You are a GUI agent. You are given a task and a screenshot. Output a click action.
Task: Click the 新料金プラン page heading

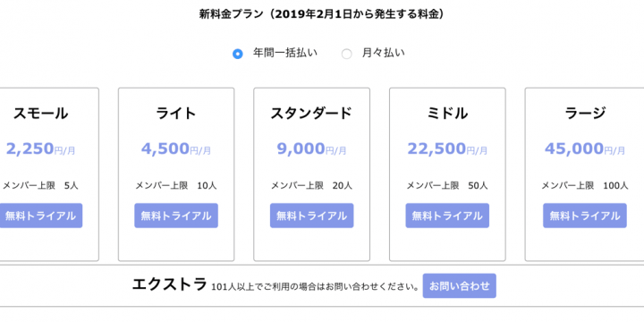[x=322, y=14]
